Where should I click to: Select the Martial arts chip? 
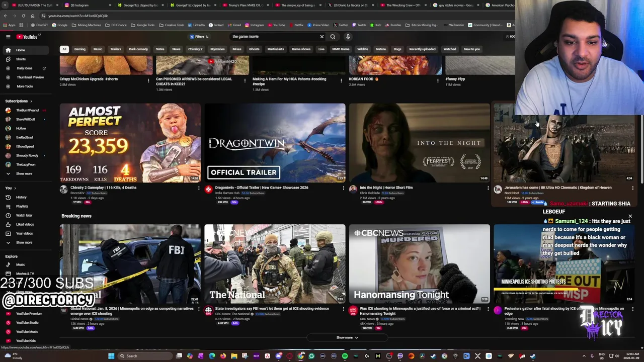click(x=276, y=49)
